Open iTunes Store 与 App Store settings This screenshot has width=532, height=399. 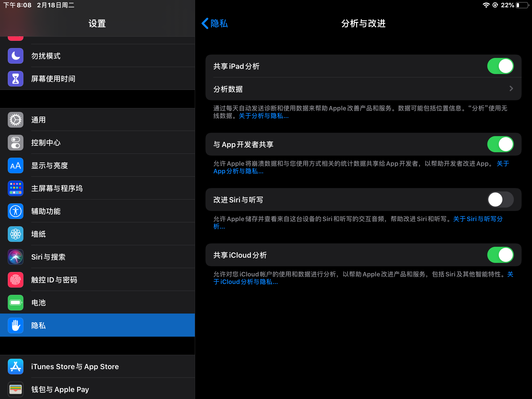(x=97, y=367)
